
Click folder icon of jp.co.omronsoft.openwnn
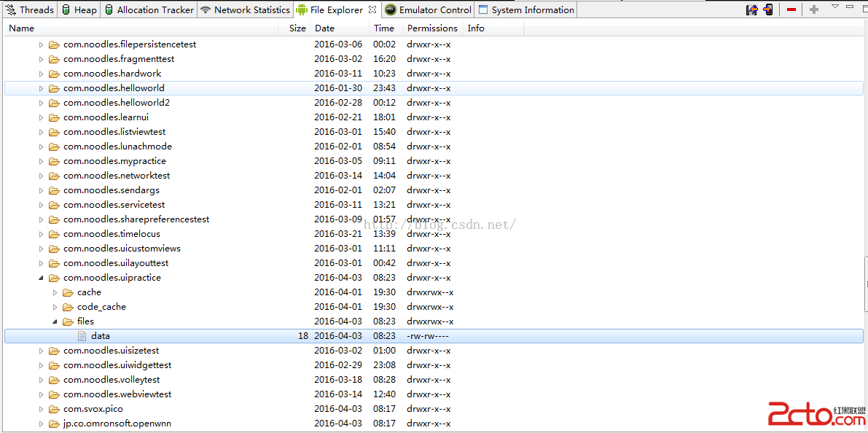click(54, 424)
